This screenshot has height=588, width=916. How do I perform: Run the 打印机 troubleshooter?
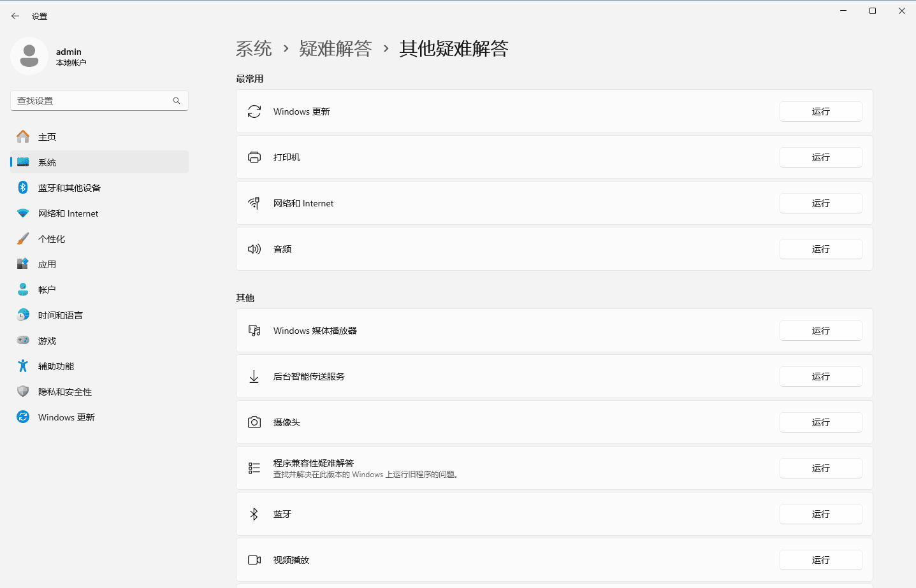(x=821, y=157)
